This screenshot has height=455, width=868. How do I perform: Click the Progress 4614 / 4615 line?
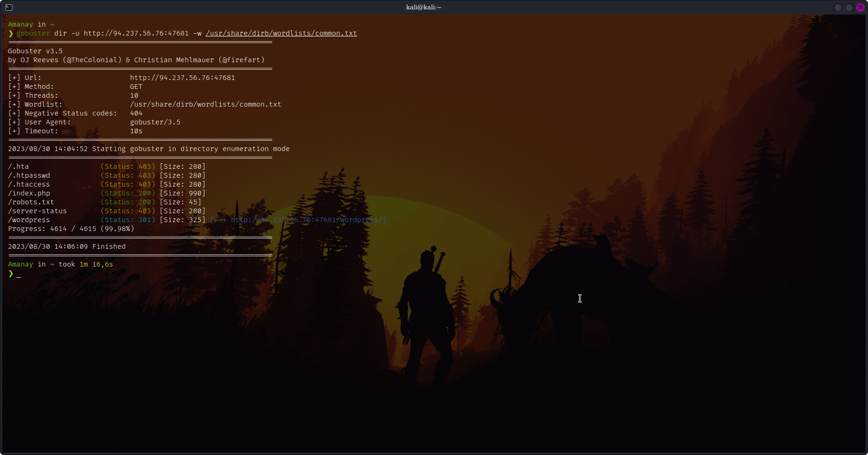pyautogui.click(x=71, y=229)
